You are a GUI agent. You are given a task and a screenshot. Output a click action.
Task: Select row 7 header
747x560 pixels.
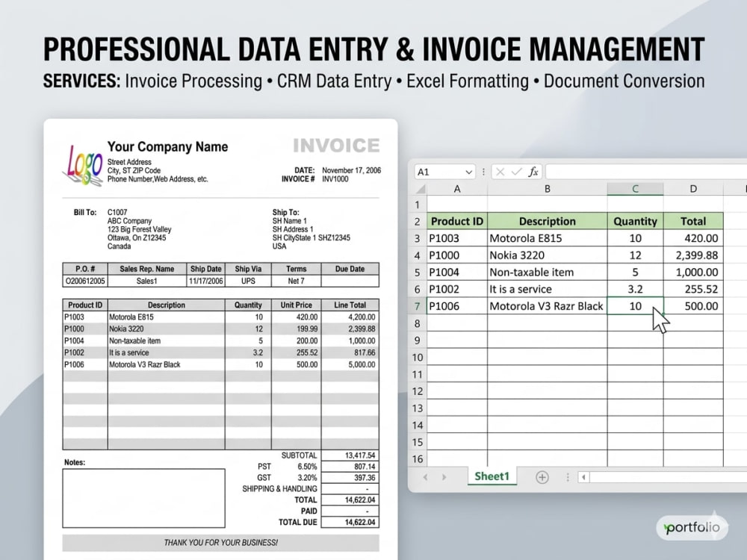coord(418,306)
